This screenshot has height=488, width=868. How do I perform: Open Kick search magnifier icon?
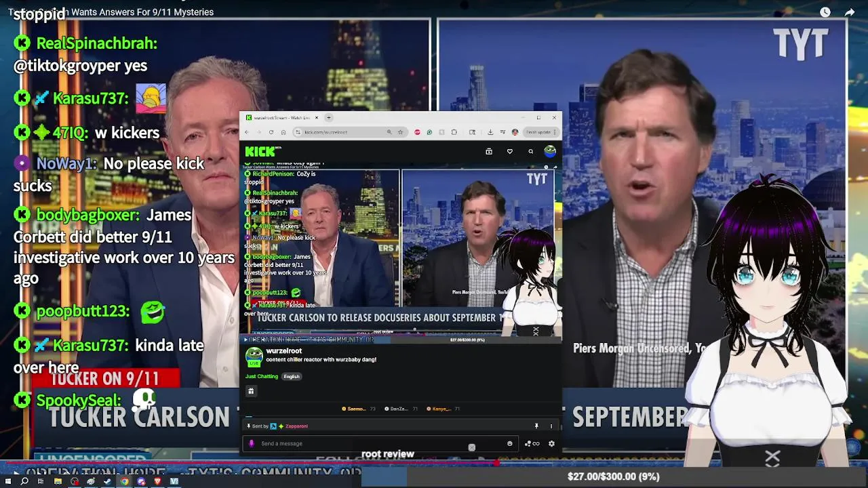pyautogui.click(x=531, y=151)
